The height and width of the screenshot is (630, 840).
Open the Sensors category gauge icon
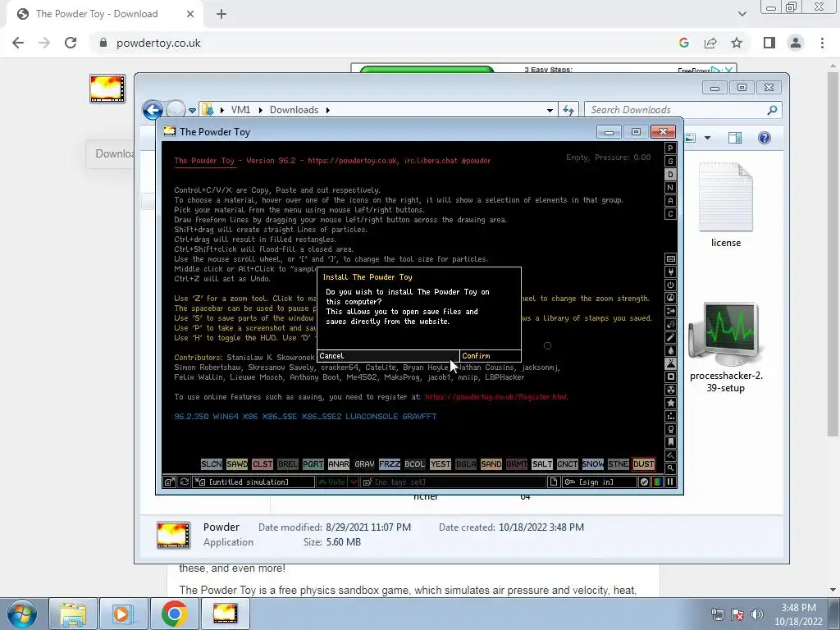[670, 298]
